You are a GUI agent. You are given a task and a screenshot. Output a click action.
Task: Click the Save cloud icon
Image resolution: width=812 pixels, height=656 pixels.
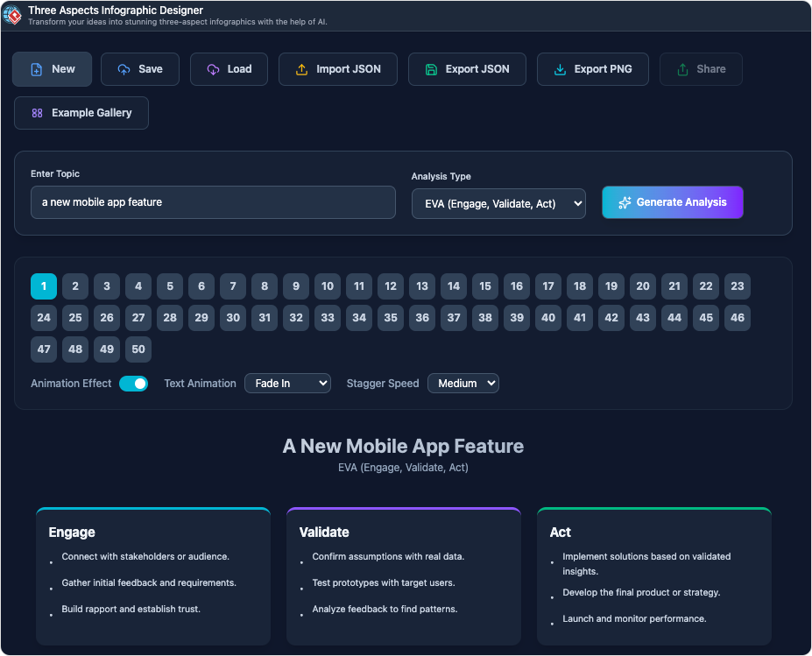click(x=124, y=69)
